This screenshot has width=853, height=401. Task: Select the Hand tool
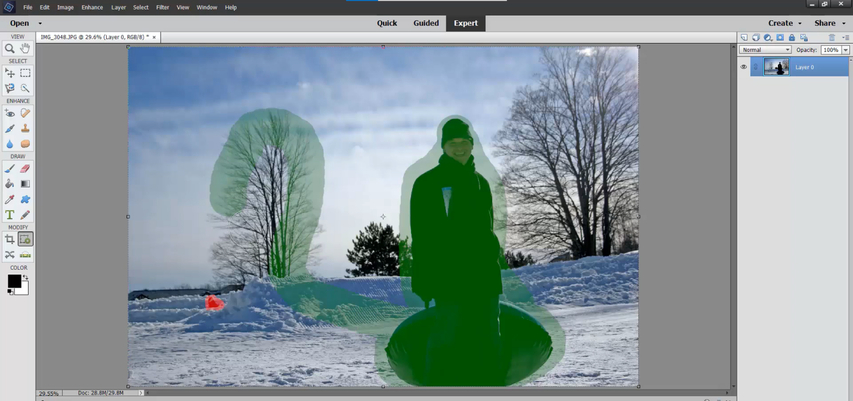click(x=25, y=48)
